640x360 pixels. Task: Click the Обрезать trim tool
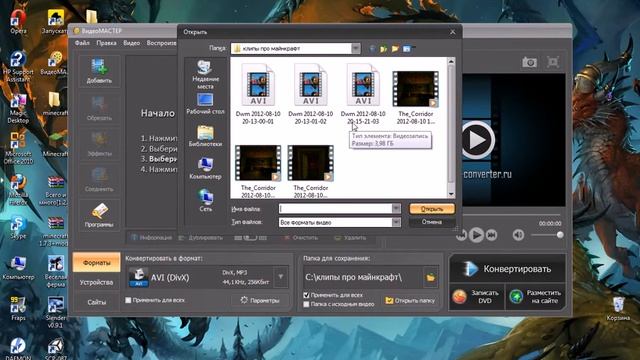[x=99, y=109]
